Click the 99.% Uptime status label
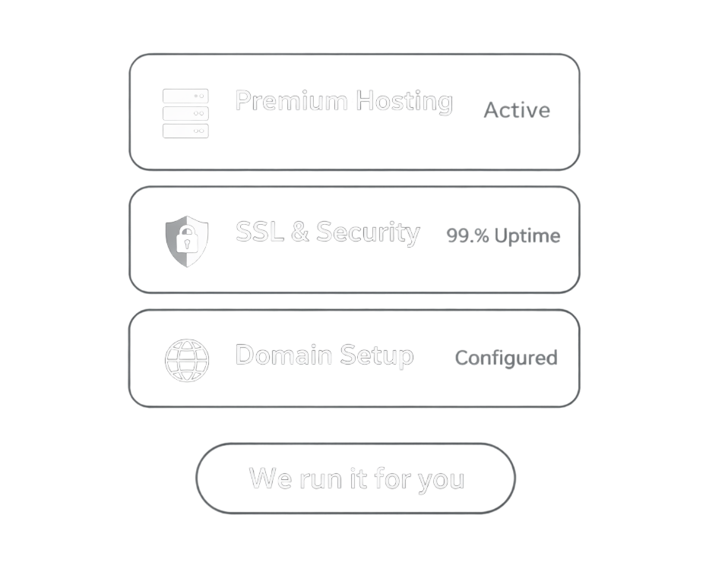 point(503,235)
